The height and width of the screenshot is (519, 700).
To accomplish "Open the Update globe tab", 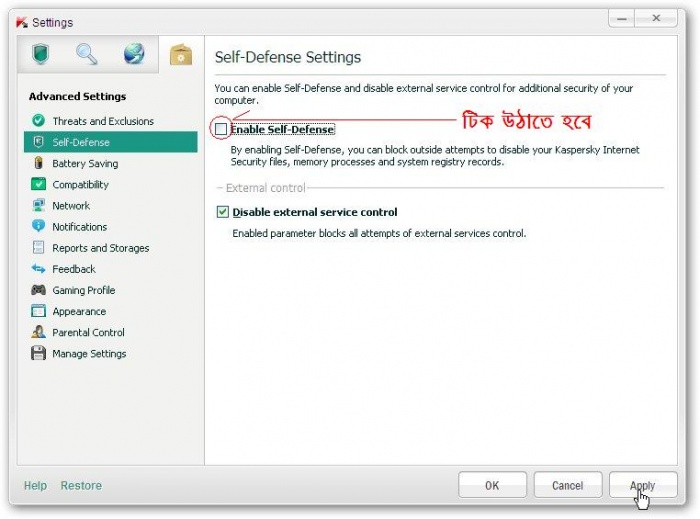I will 134,54.
